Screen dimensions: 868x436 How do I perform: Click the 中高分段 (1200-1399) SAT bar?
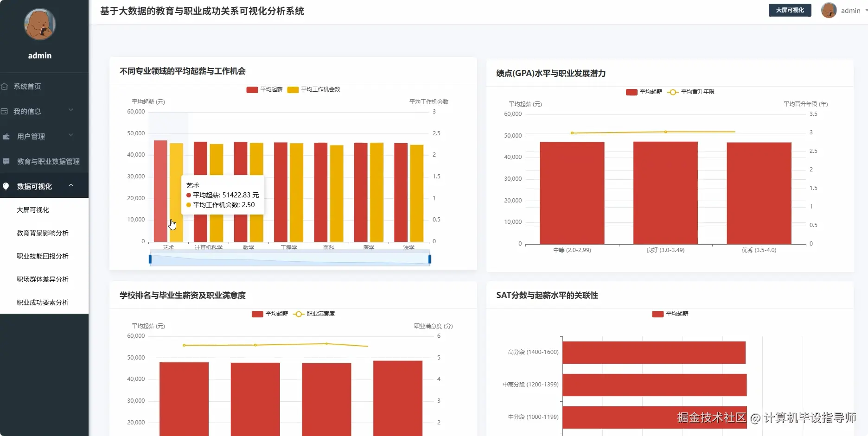[655, 385]
